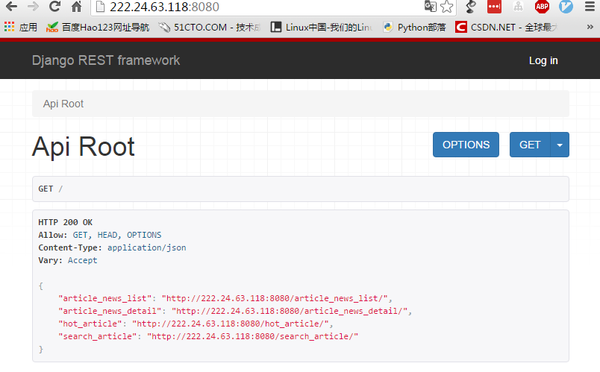Click the browser back arrow

coord(11,7)
